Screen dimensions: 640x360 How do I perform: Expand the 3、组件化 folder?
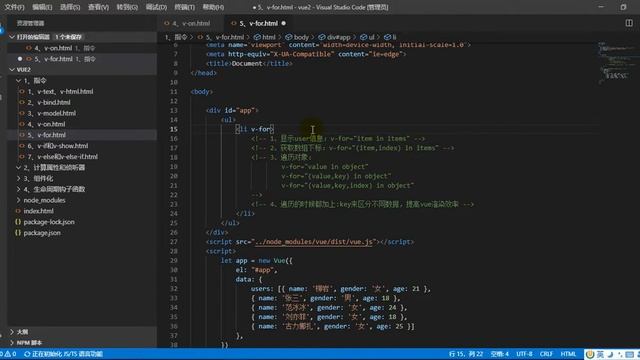[82, 178]
